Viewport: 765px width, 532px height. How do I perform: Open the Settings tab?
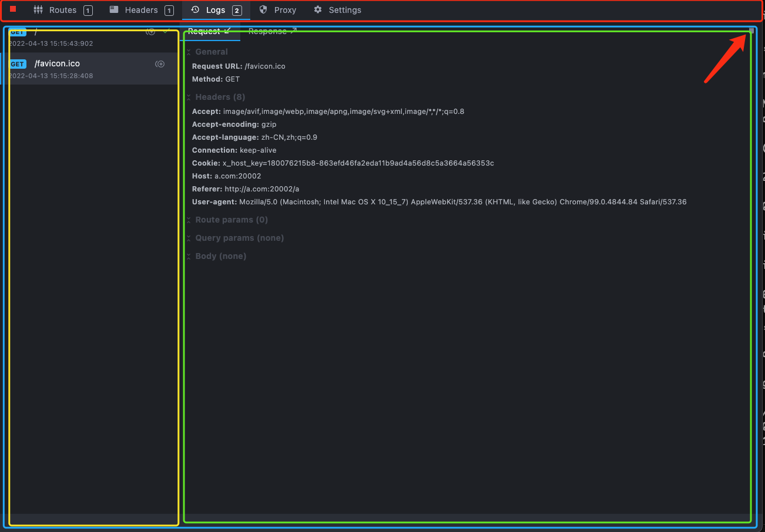(338, 10)
